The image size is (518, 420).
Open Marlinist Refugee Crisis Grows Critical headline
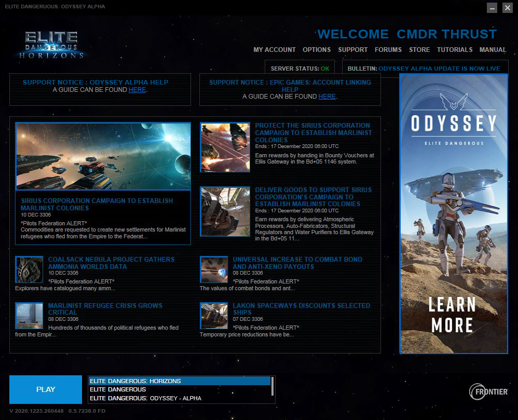(x=105, y=309)
